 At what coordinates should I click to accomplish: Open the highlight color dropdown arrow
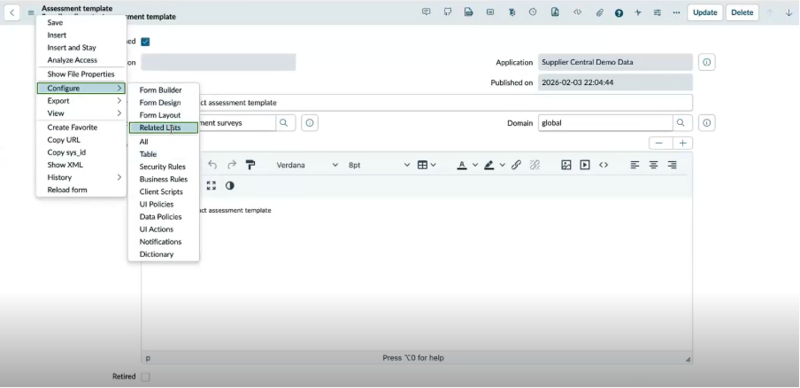point(502,165)
